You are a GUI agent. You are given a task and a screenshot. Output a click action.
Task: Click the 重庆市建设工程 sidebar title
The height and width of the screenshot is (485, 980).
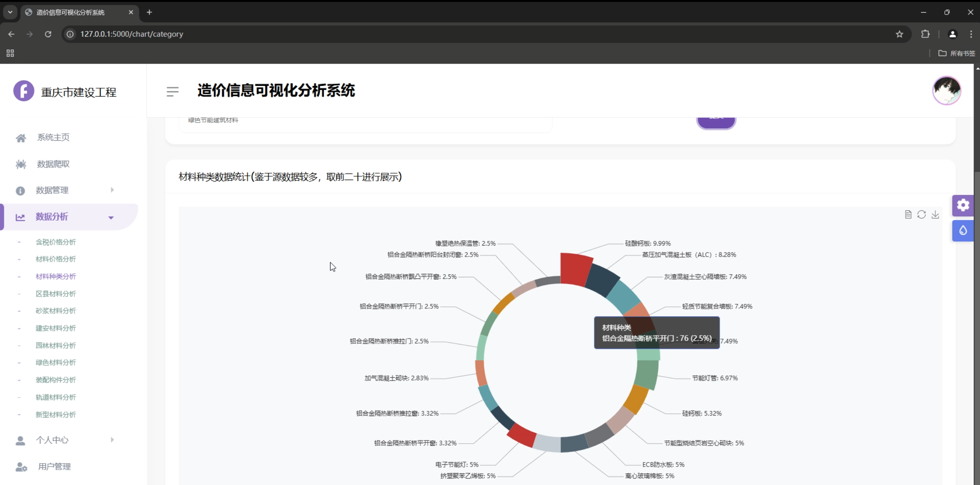(79, 92)
